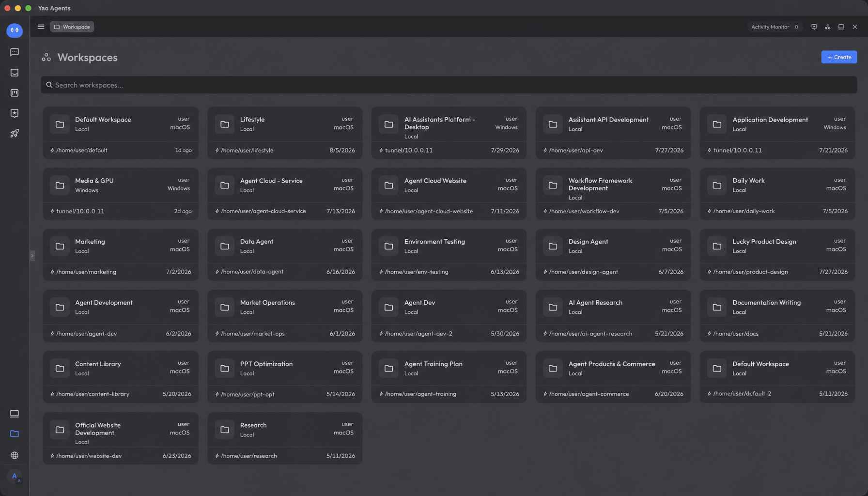The image size is (868, 496).
Task: Click Agent Development folder icon
Action: (60, 308)
